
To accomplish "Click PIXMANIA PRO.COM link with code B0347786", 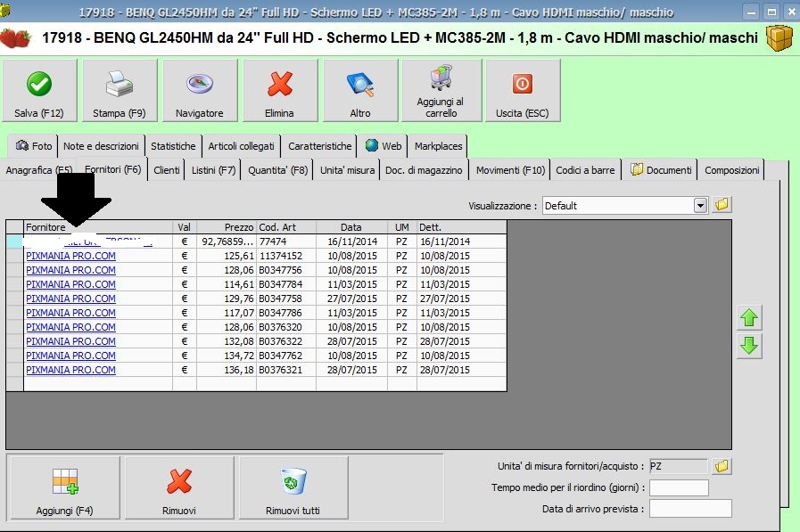I will 71,313.
